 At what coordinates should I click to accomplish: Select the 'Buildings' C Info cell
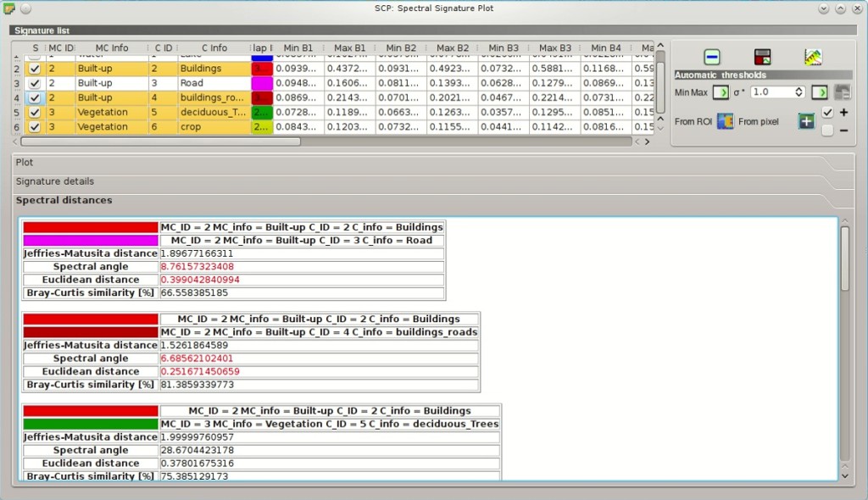214,69
